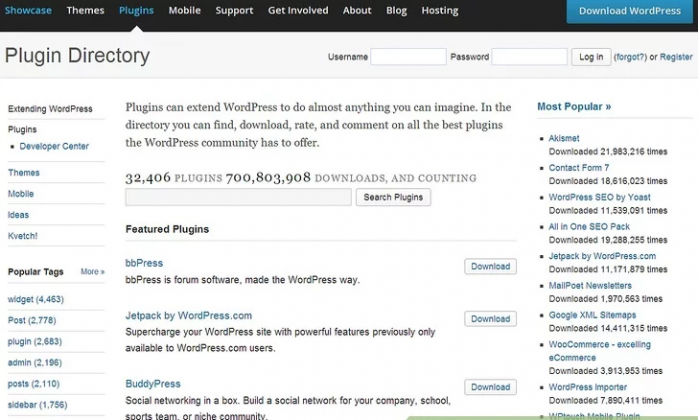Download the BuddyPress plugin
The height and width of the screenshot is (420, 698).
coord(490,387)
